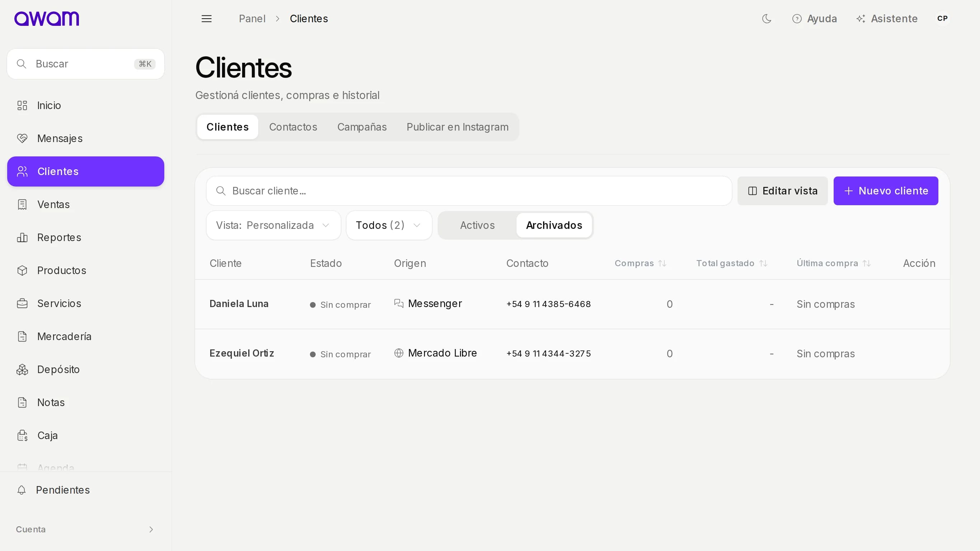Sort by Compras column
This screenshot has height=551, width=980.
pyautogui.click(x=640, y=263)
